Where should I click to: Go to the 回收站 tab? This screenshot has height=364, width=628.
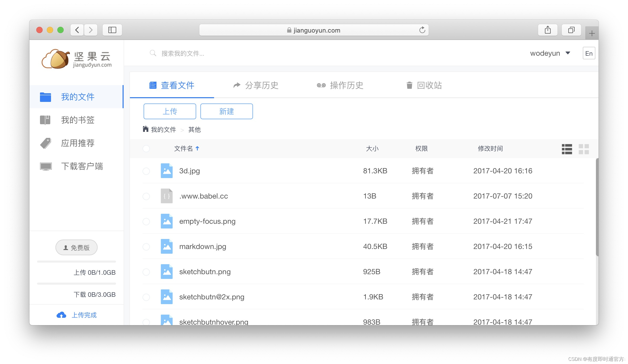click(x=424, y=85)
